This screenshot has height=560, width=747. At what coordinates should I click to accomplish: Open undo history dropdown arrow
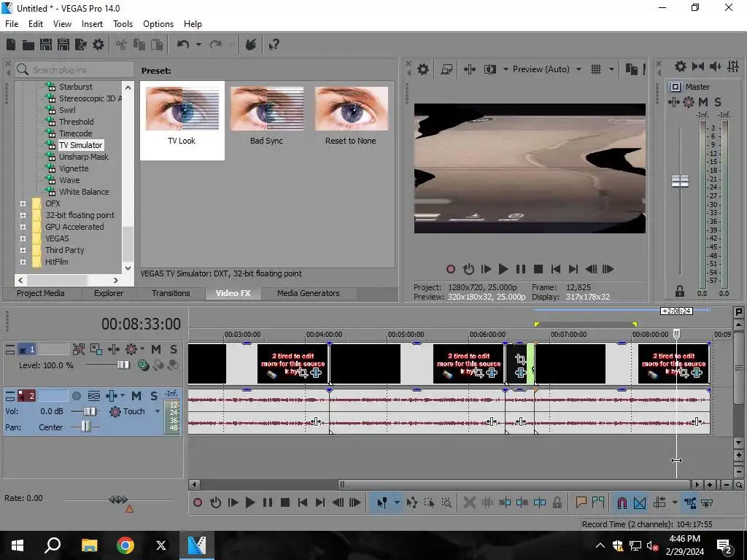tap(198, 44)
